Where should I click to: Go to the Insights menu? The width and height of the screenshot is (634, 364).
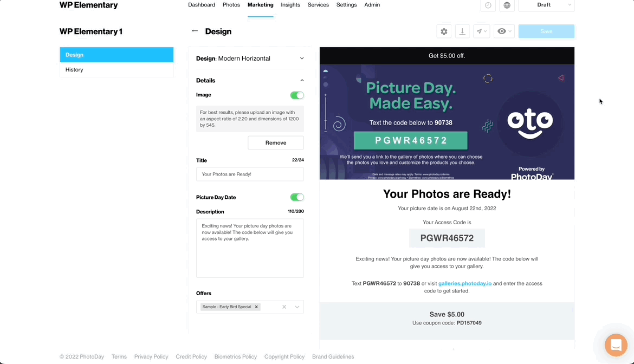click(290, 5)
